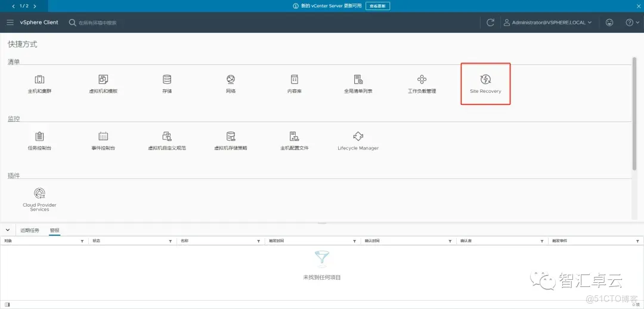Open filter on 触发时间 column
Screen dimensions: 644x309
(354, 241)
